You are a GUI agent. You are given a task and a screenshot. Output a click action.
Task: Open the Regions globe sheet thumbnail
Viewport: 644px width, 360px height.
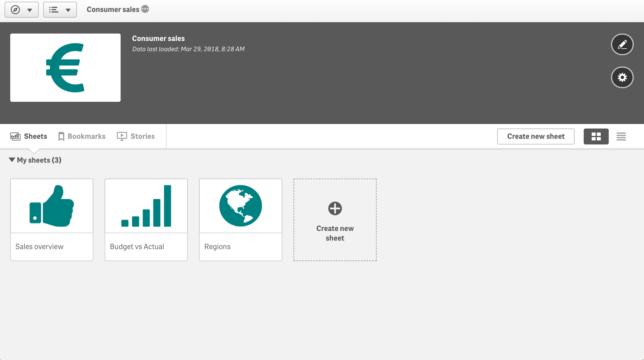[241, 206]
